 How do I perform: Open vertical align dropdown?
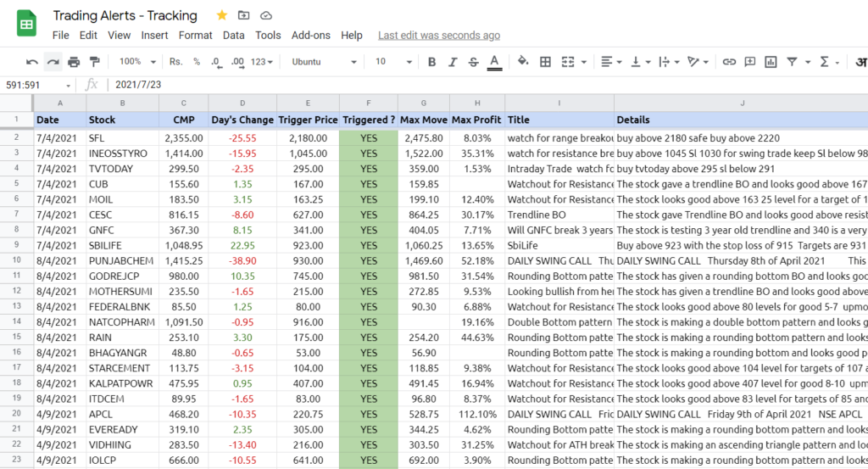pos(641,62)
